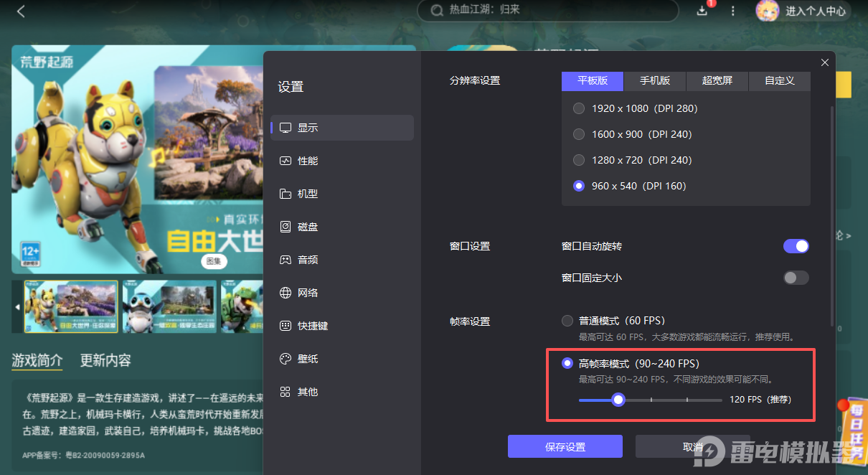Click the user avatar picture
868x475 pixels.
pyautogui.click(x=768, y=10)
